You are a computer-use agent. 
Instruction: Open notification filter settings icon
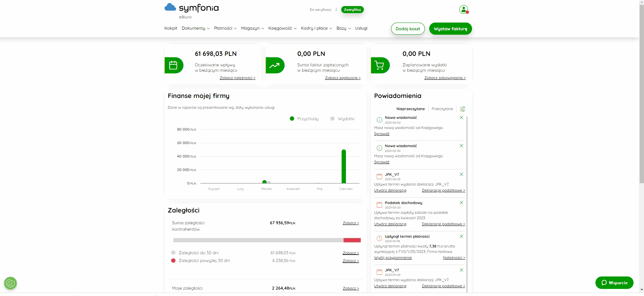[463, 109]
